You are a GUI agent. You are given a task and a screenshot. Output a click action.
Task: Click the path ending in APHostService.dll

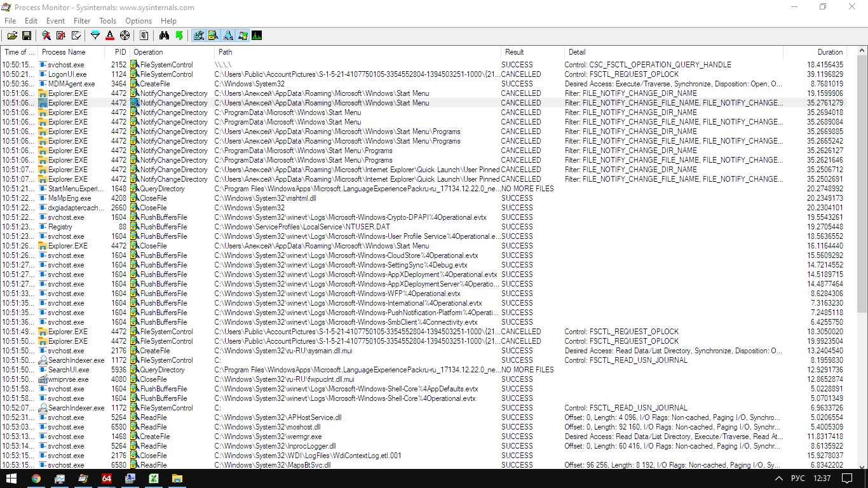click(278, 417)
